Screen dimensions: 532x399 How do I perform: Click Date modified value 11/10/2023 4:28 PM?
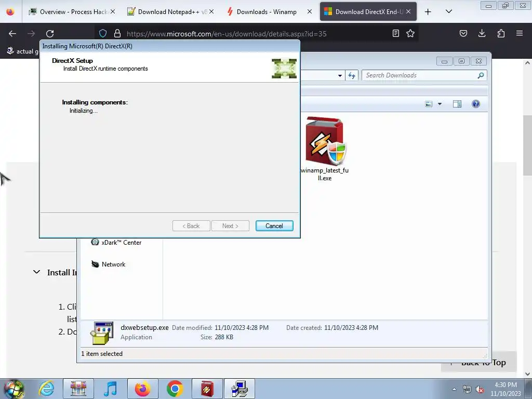tap(242, 328)
